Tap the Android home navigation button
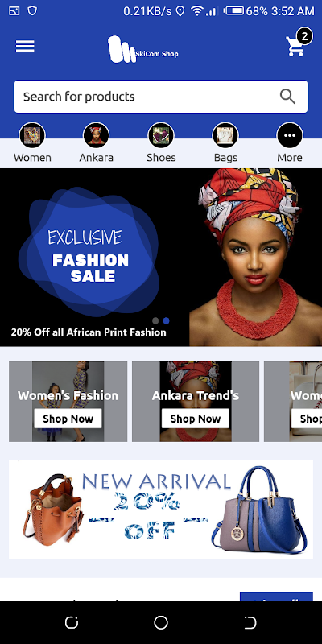The height and width of the screenshot is (644, 322). click(161, 622)
